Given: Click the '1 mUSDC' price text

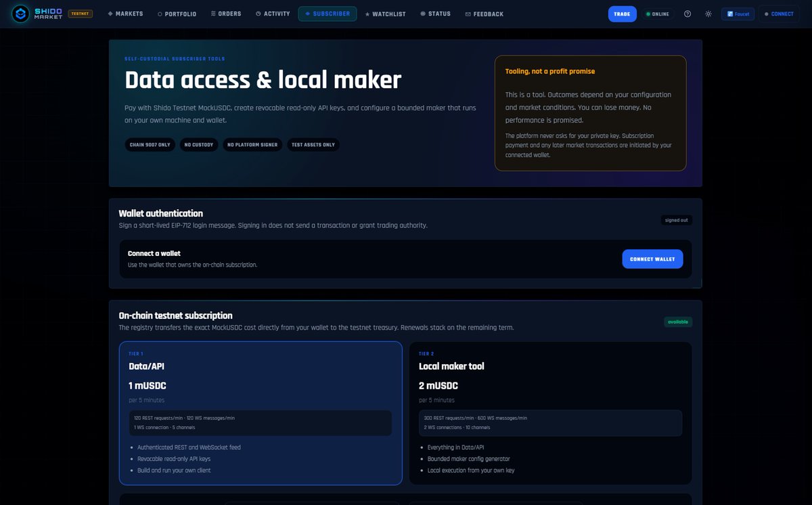Looking at the screenshot, I should (148, 386).
